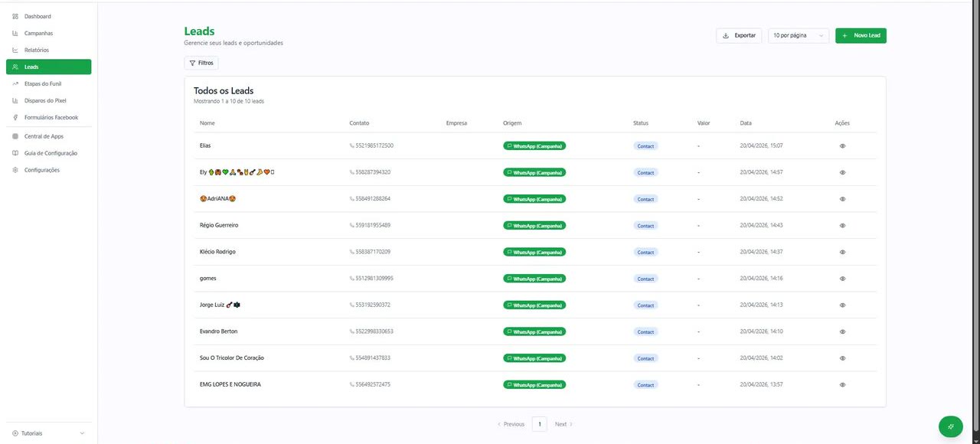Click eye icon for phone 558287394320
Screen dimensions: 980x444
842,172
